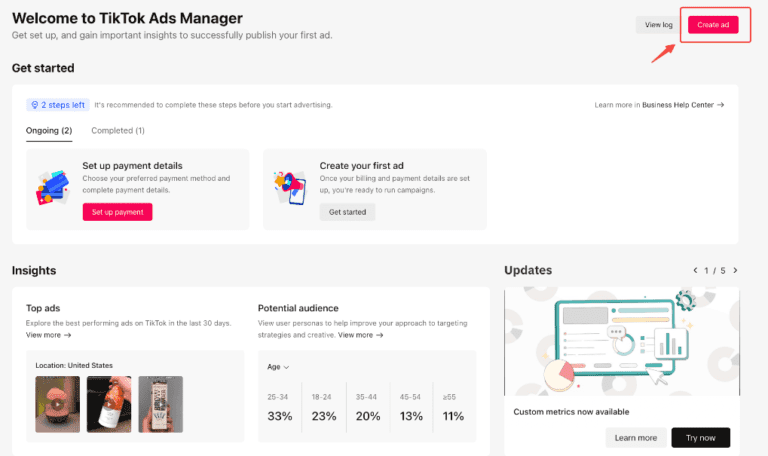This screenshot has width=768, height=456.
Task: Click the arrow beside Business Help Center
Action: [x=720, y=104]
